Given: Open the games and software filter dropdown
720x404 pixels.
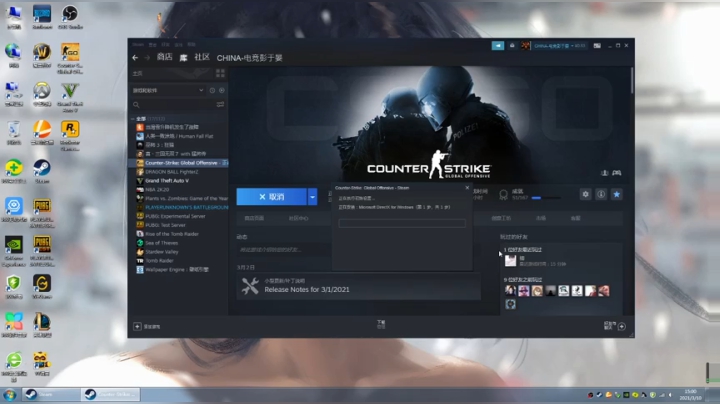Looking at the screenshot, I should [168, 90].
